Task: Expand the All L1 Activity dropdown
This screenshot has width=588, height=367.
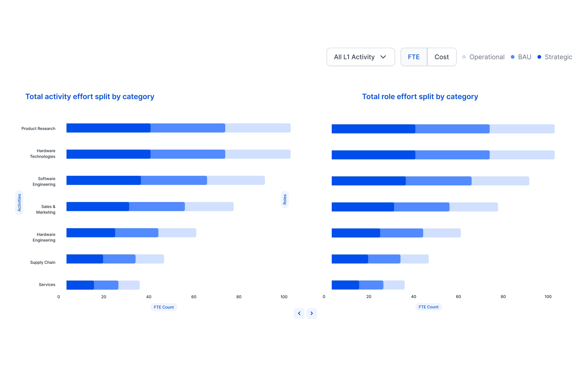Action: tap(360, 56)
